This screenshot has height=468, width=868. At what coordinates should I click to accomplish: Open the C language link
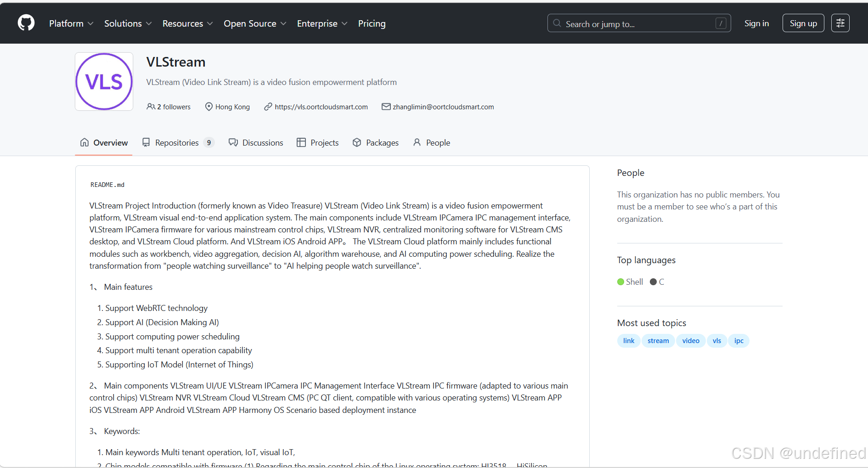(657, 282)
